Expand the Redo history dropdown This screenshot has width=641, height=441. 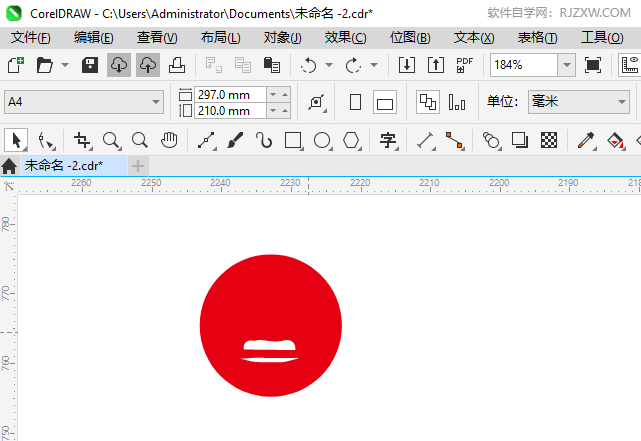[374, 65]
